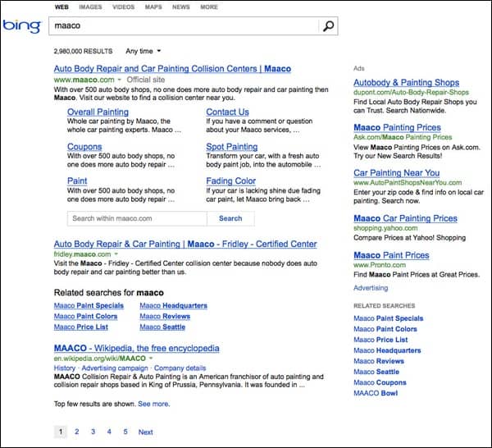Click the Official site label
The width and height of the screenshot is (492, 448).
tap(146, 80)
